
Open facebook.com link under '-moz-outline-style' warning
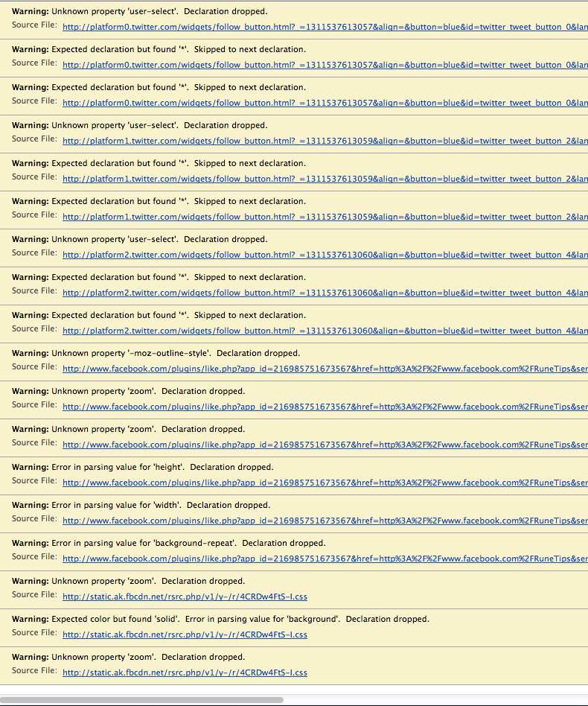pyautogui.click(x=325, y=369)
